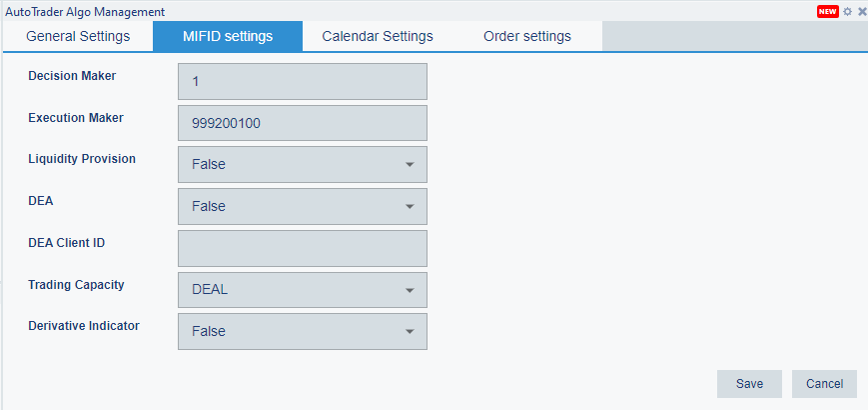Click the AutoTrader Algo Management title
868x410 pixels.
pos(86,11)
